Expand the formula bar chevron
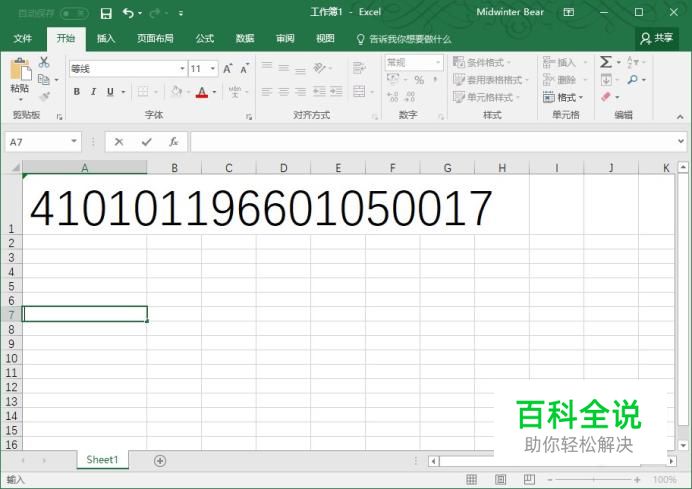The image size is (692, 489). 681,141
